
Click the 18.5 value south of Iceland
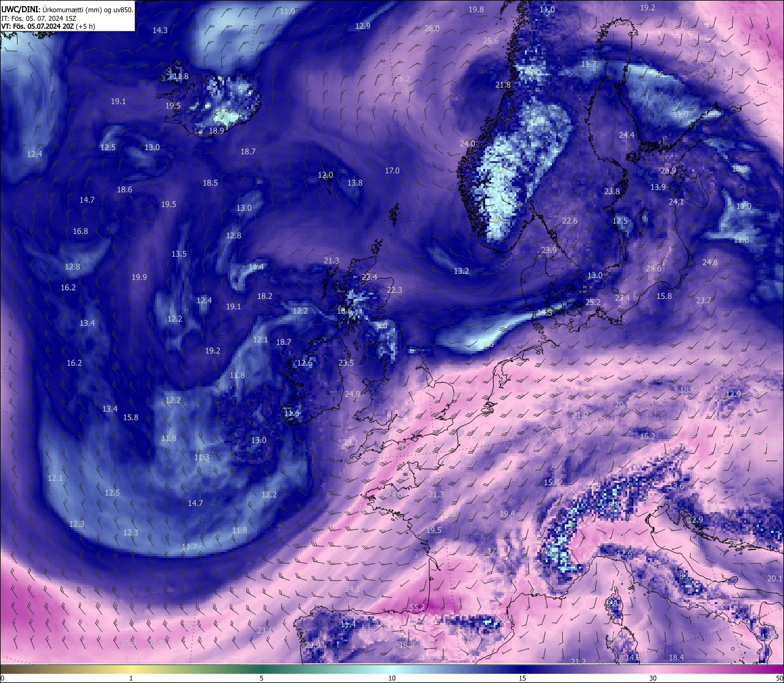pyautogui.click(x=210, y=183)
